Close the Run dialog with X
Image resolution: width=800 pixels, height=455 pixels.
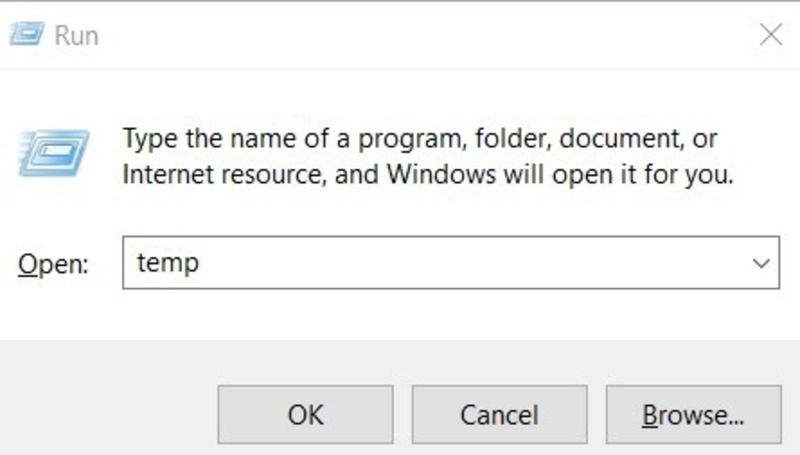[x=770, y=35]
